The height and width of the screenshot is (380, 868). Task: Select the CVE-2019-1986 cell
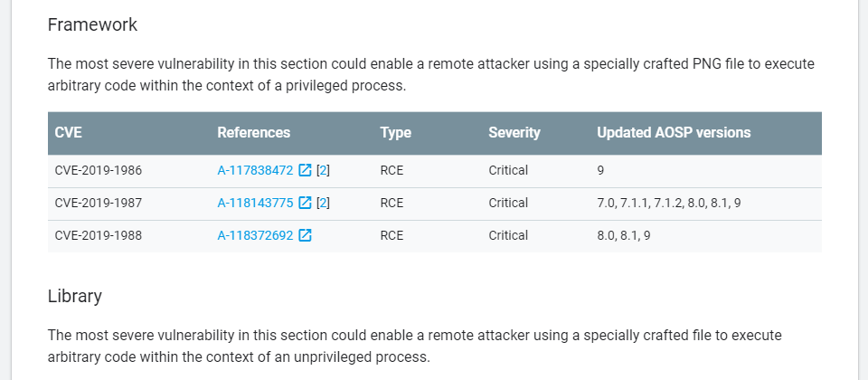129,171
